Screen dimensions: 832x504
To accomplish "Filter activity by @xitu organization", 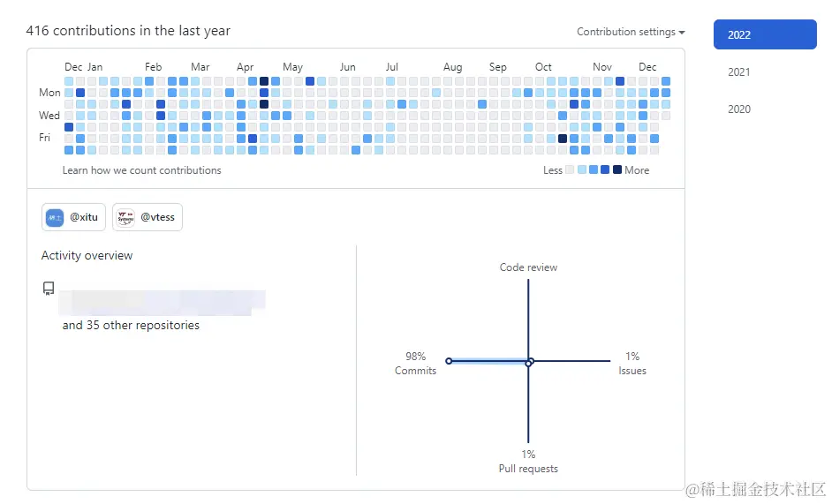I will [74, 217].
